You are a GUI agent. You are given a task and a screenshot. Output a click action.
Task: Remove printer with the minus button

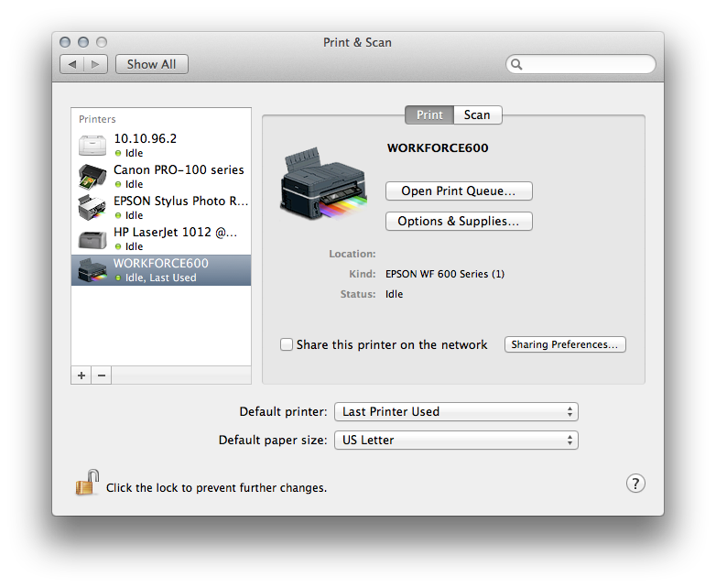[x=102, y=376]
